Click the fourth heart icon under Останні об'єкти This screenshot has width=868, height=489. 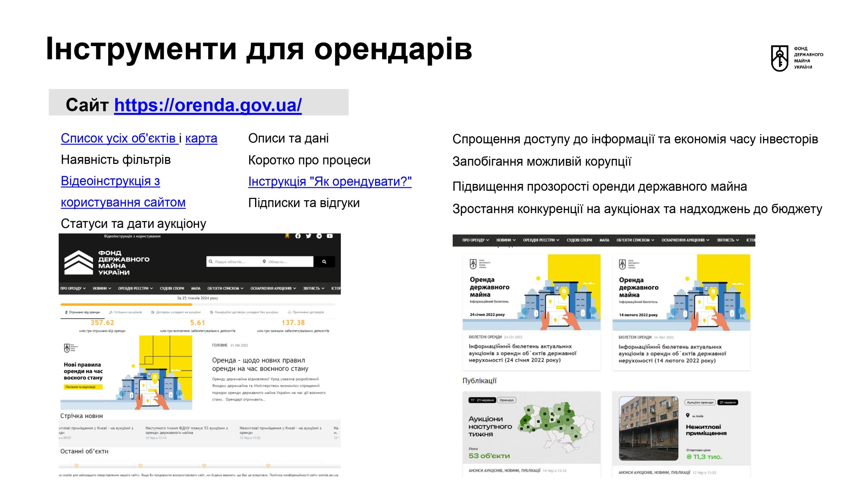[x=268, y=466]
